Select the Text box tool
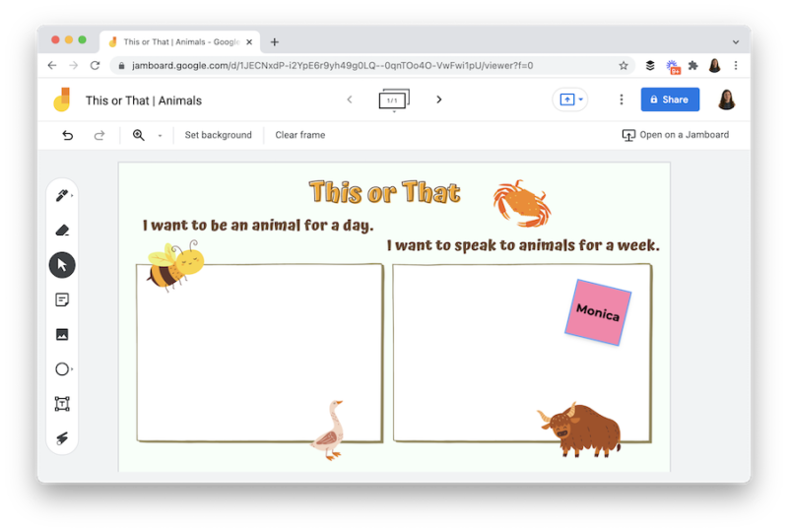 62,404
